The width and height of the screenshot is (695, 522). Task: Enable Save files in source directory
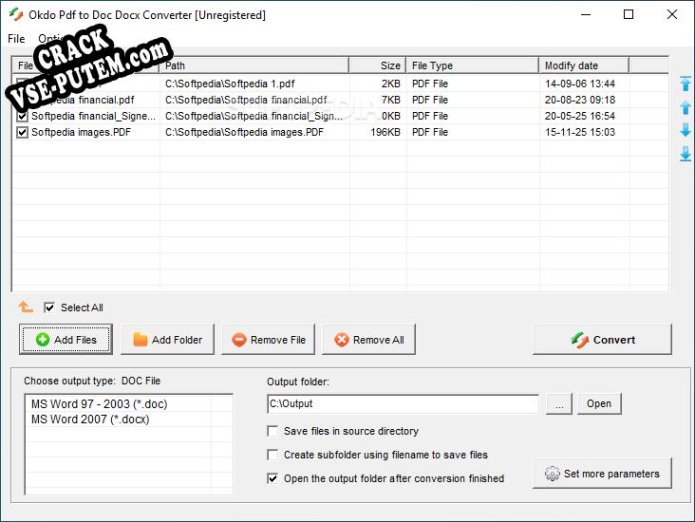click(x=273, y=431)
